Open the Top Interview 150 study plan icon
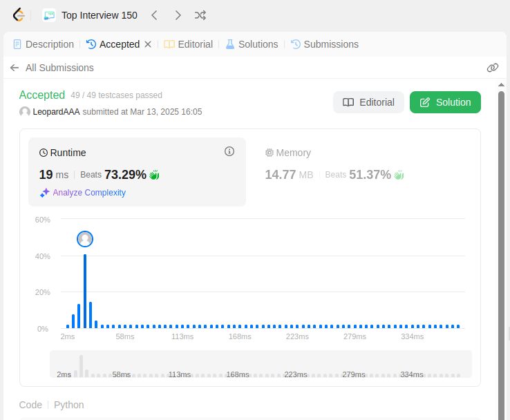 coord(49,15)
